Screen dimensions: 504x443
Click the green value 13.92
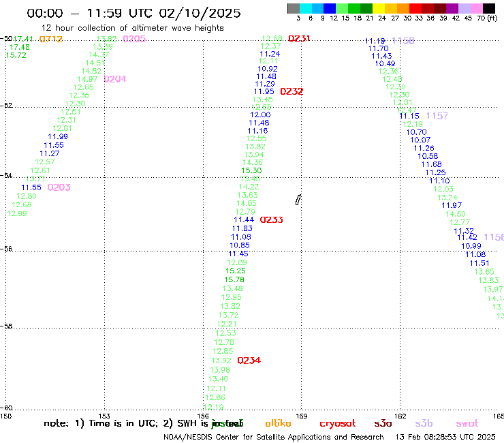coord(221,361)
